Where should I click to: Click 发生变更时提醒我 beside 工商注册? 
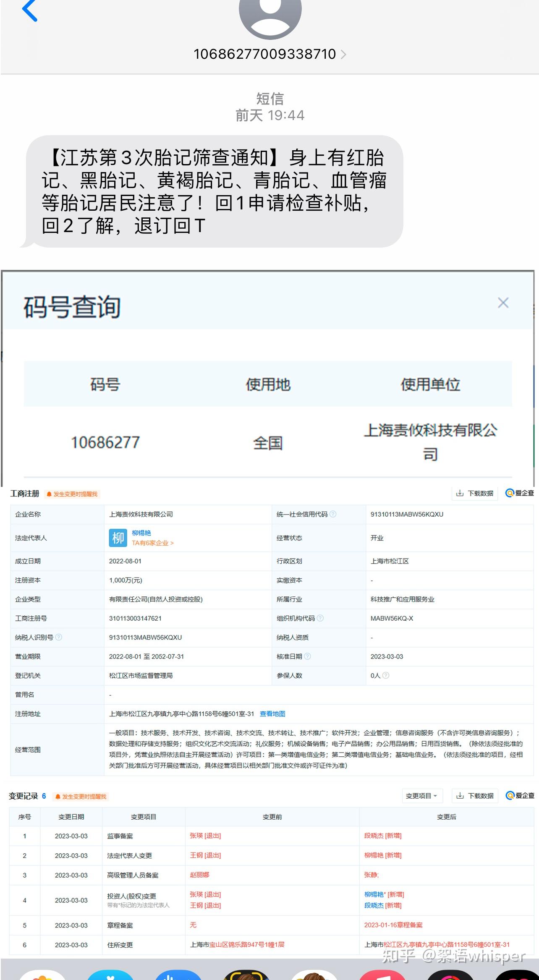(x=72, y=494)
